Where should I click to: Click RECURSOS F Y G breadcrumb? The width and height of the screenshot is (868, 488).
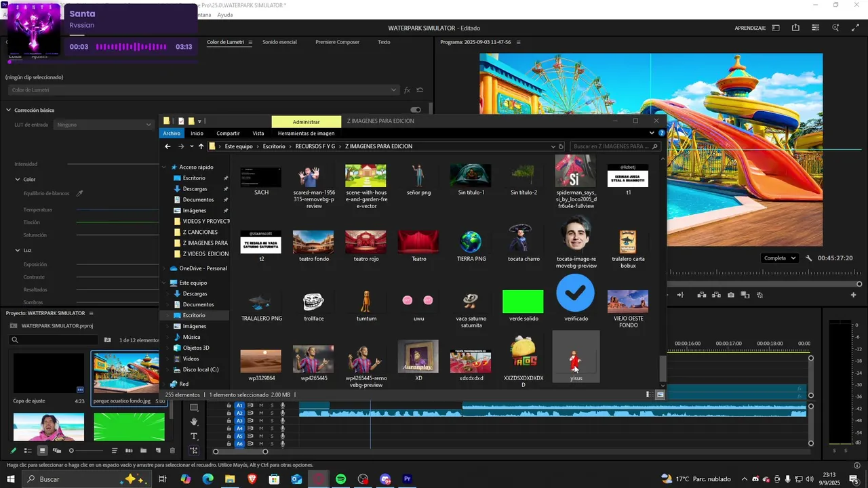[315, 146]
